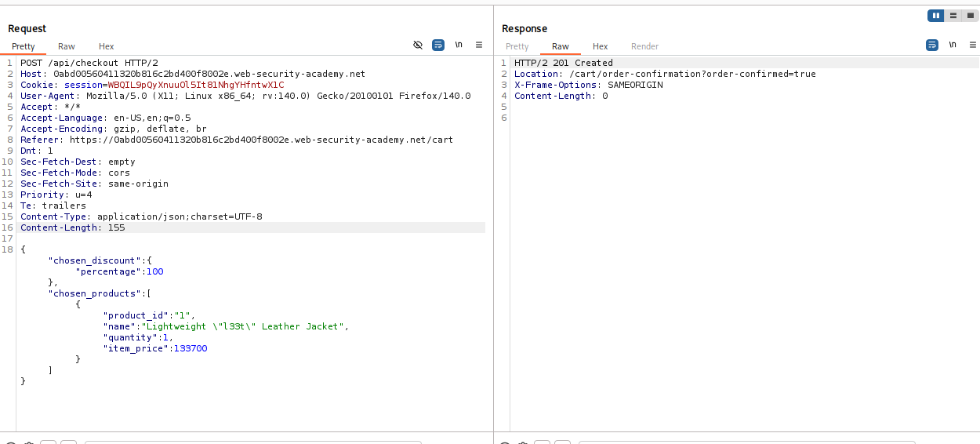Screen dimensions: 980x444
Task: Toggle the \n non-printable characters button in Request
Action: [x=459, y=45]
